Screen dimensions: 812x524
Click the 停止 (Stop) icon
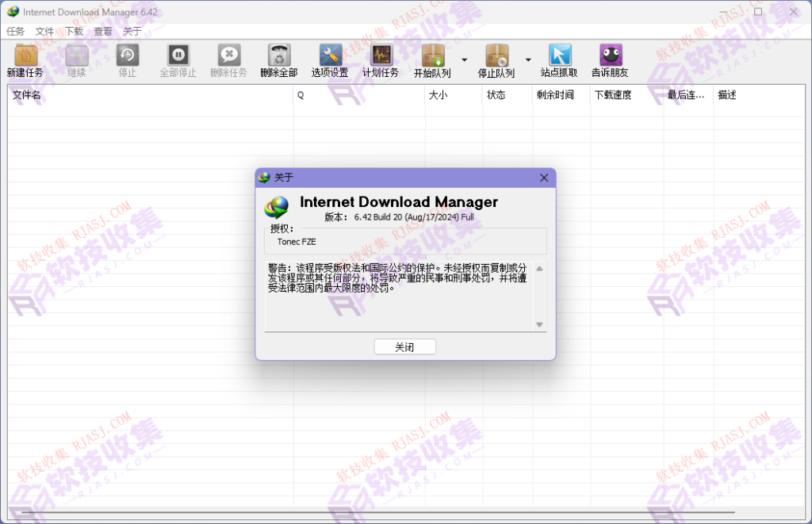point(127,59)
